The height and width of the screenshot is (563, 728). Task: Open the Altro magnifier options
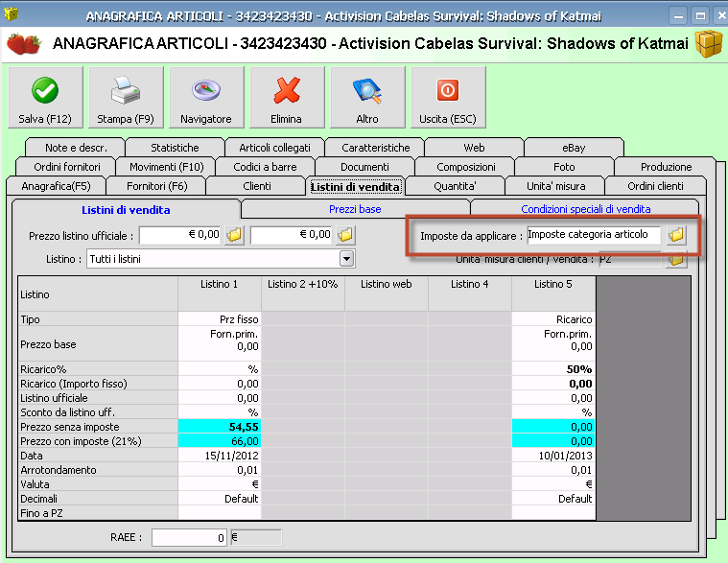tap(366, 100)
